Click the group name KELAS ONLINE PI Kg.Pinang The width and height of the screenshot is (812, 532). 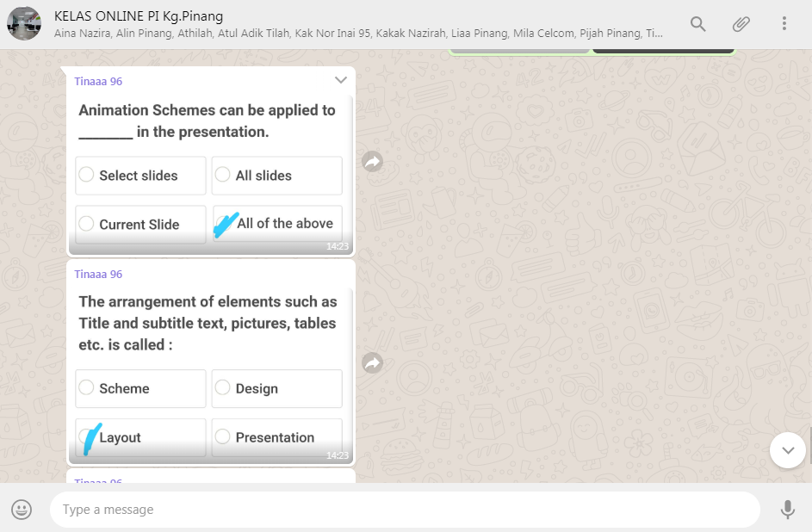pos(138,15)
